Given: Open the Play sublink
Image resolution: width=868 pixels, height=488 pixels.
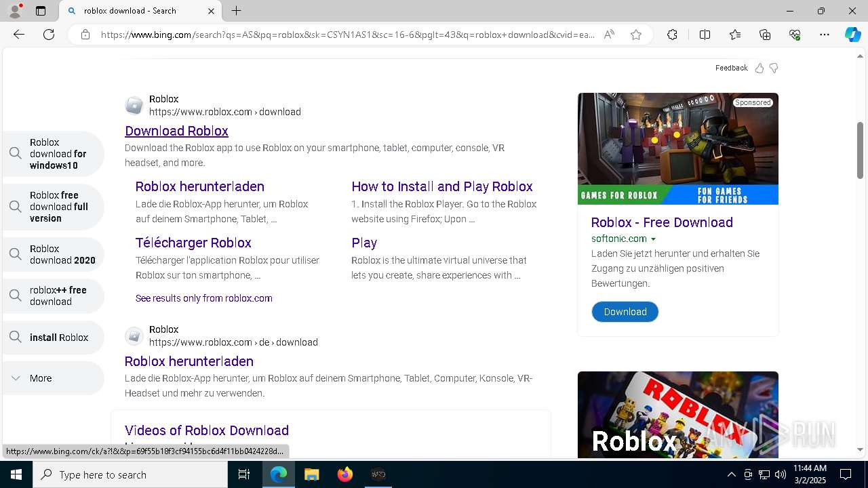Looking at the screenshot, I should 364,243.
